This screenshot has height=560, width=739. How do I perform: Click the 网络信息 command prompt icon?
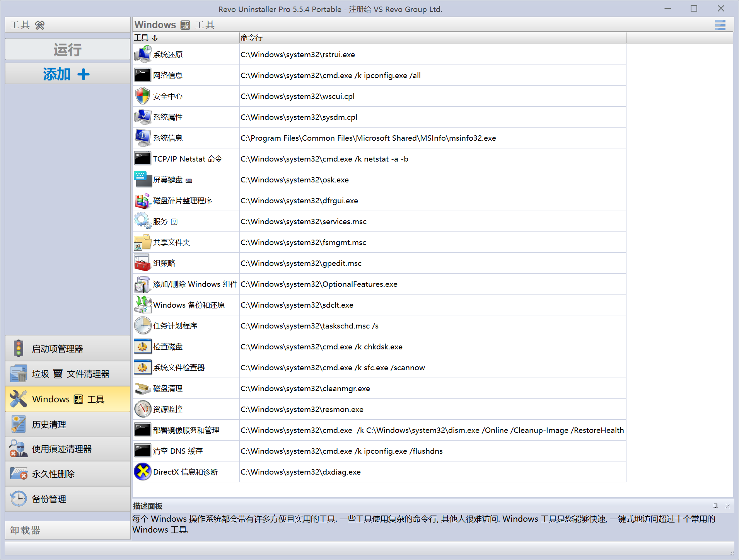(x=143, y=75)
